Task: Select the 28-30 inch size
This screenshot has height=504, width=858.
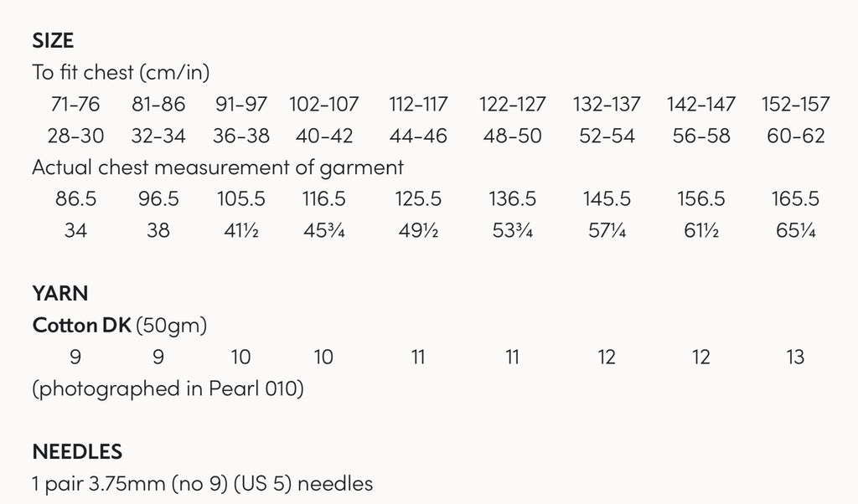Action: 75,136
